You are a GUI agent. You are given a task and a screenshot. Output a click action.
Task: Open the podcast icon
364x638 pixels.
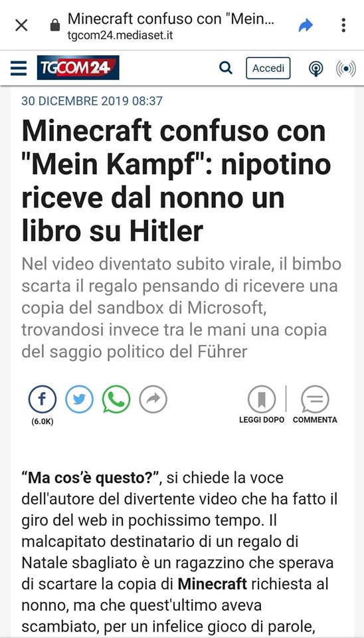[x=316, y=68]
